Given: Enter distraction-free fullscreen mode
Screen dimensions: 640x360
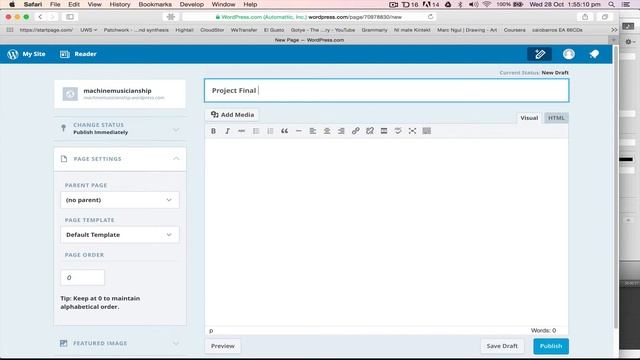Looking at the screenshot, I should pyautogui.click(x=412, y=131).
